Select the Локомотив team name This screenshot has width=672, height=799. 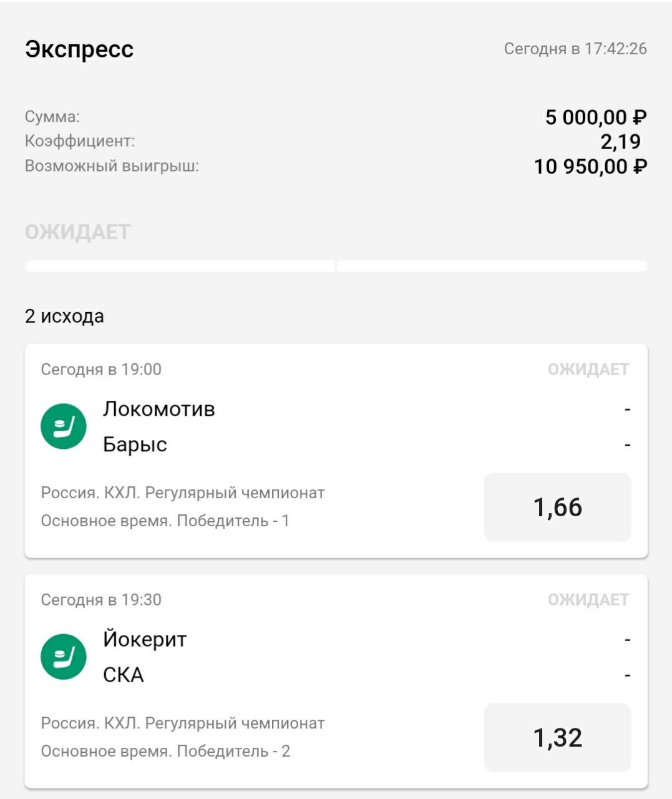tap(159, 409)
